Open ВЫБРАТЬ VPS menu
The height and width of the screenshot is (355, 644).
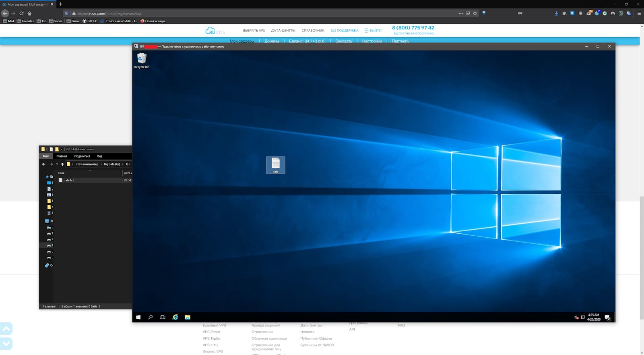point(254,31)
